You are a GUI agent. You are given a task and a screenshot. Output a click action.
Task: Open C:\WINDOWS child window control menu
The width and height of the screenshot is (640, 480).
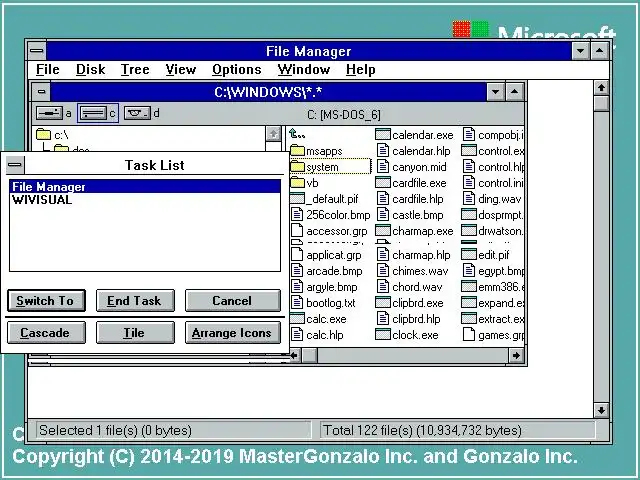tap(41, 91)
